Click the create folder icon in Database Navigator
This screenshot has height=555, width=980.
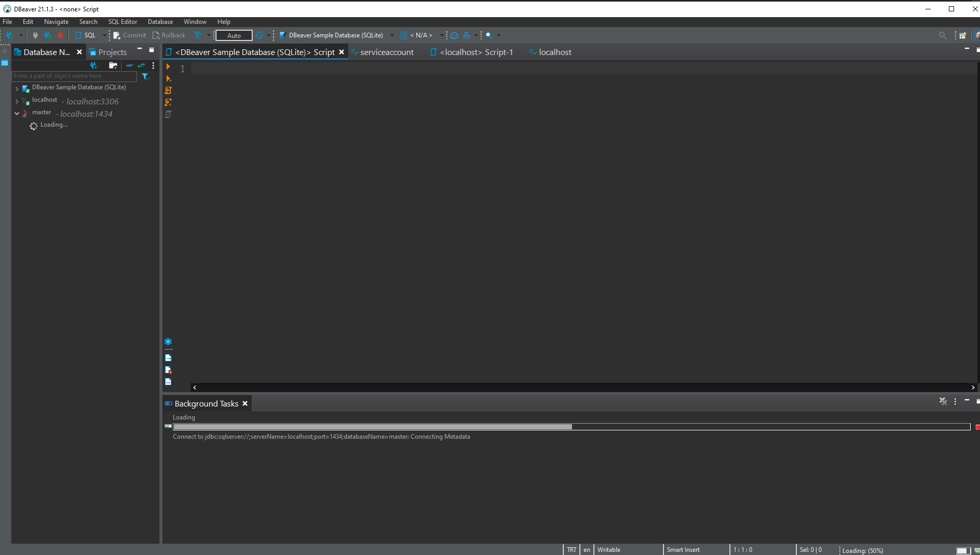click(113, 65)
